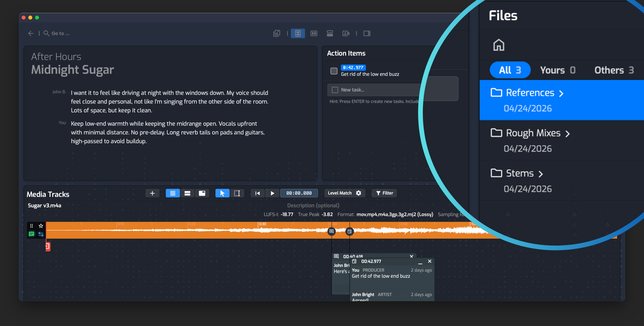The height and width of the screenshot is (326, 644).
Task: Expand the Stems folder chevron
Action: coord(540,174)
